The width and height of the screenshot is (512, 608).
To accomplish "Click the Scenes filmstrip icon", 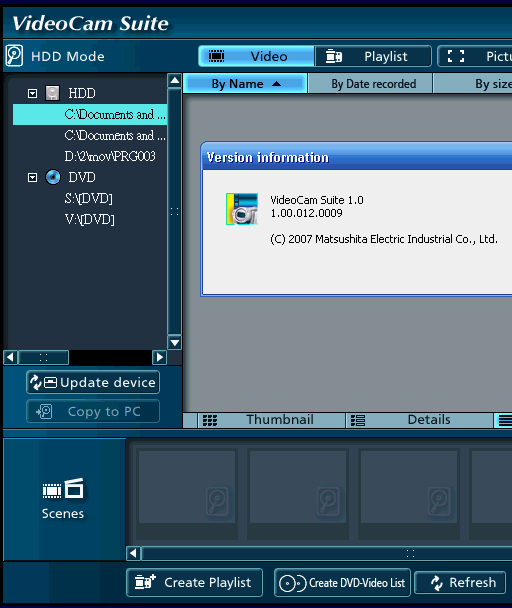I will (x=62, y=489).
